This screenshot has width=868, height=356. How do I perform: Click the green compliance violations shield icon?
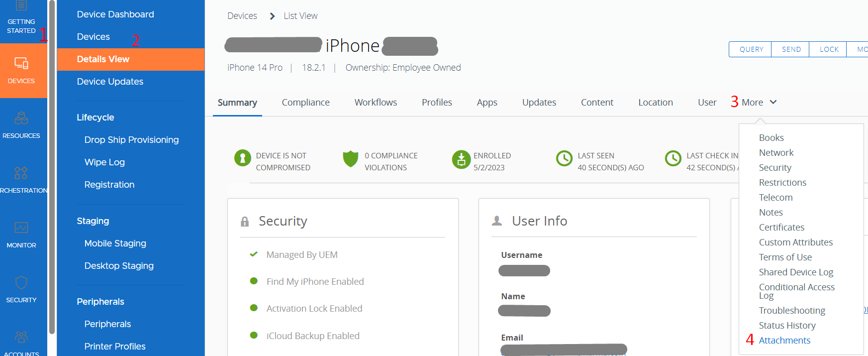coord(351,159)
